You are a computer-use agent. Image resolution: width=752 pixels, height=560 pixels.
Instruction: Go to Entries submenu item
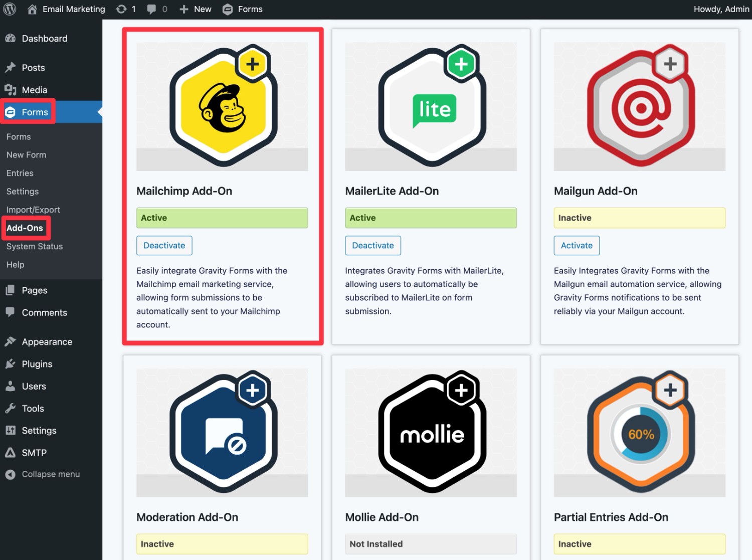pos(20,173)
